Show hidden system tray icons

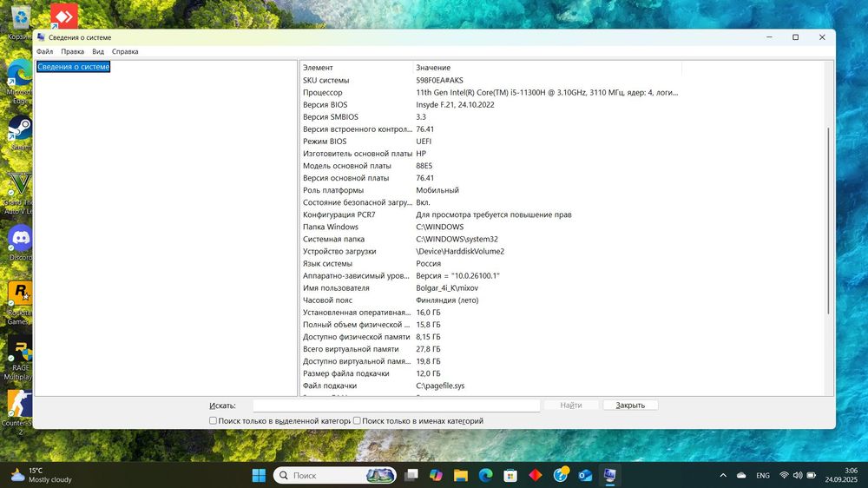(x=723, y=475)
